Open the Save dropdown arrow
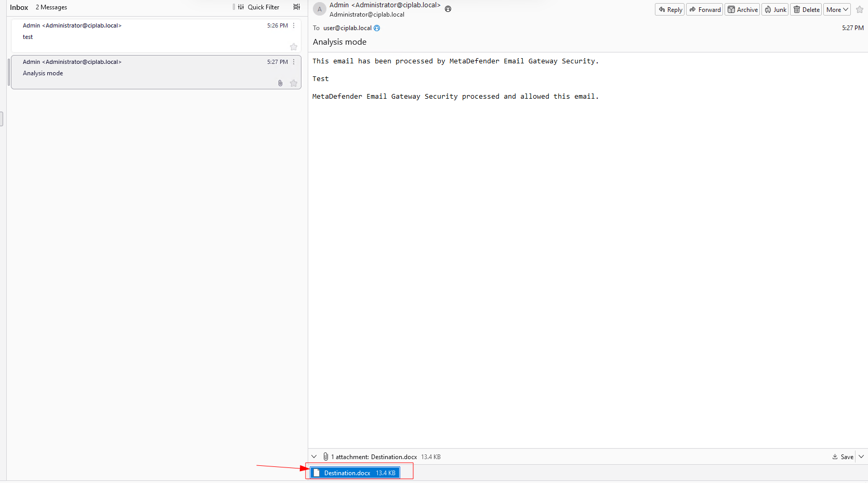Screen dimensions: 868x483 (x=861, y=457)
